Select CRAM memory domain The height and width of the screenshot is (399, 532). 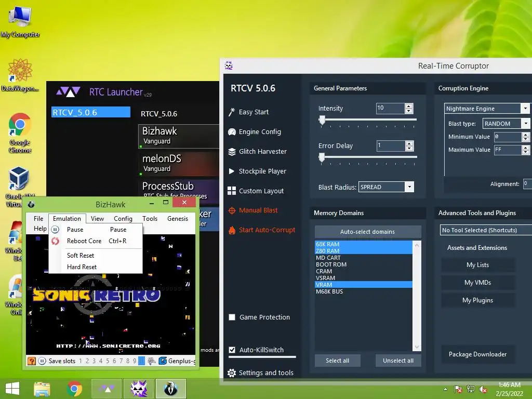(x=364, y=271)
